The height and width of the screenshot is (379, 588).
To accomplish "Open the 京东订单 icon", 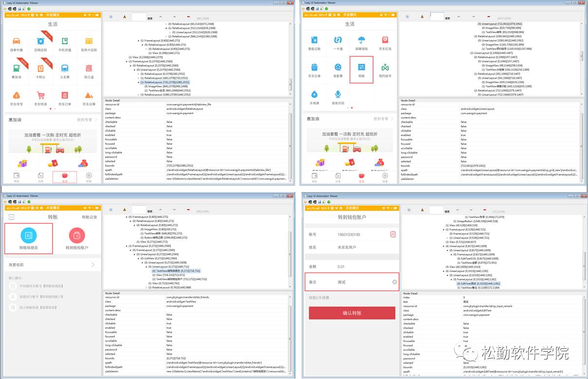I will [x=65, y=95].
